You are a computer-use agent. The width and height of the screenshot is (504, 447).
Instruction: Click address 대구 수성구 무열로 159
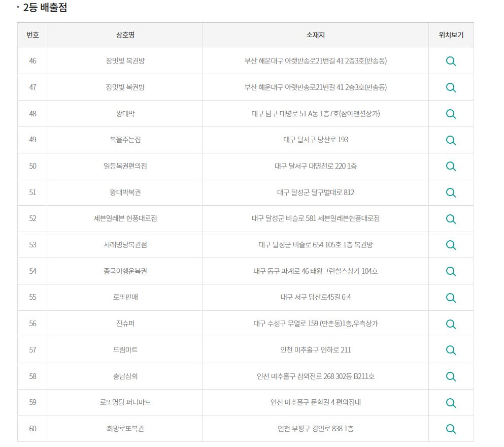316,324
